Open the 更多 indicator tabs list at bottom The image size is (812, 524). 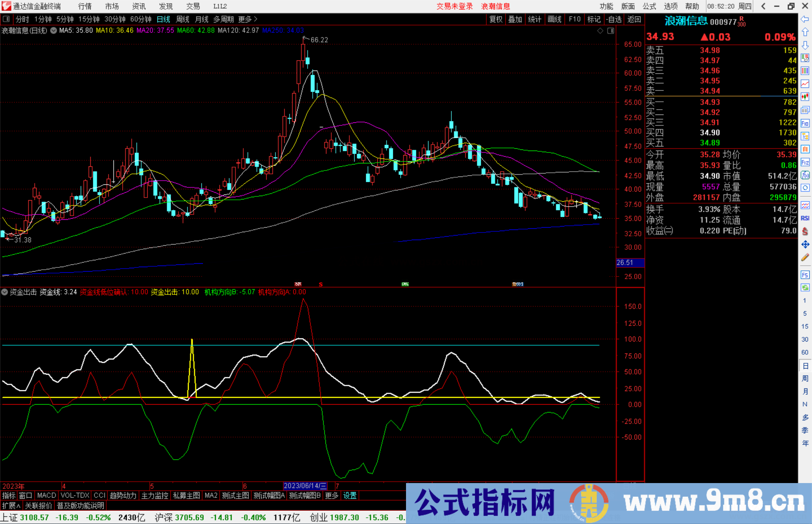[x=332, y=495]
